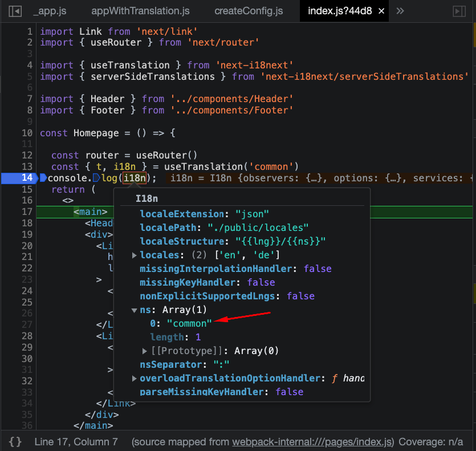Click the I18n header of the popup
Screen dimensions: 476x451
pos(147,199)
